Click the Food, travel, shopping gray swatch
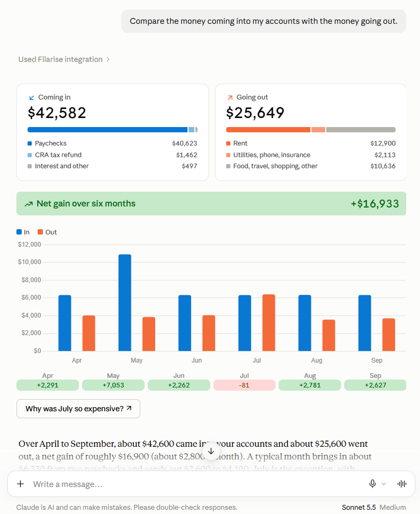 [x=228, y=166]
